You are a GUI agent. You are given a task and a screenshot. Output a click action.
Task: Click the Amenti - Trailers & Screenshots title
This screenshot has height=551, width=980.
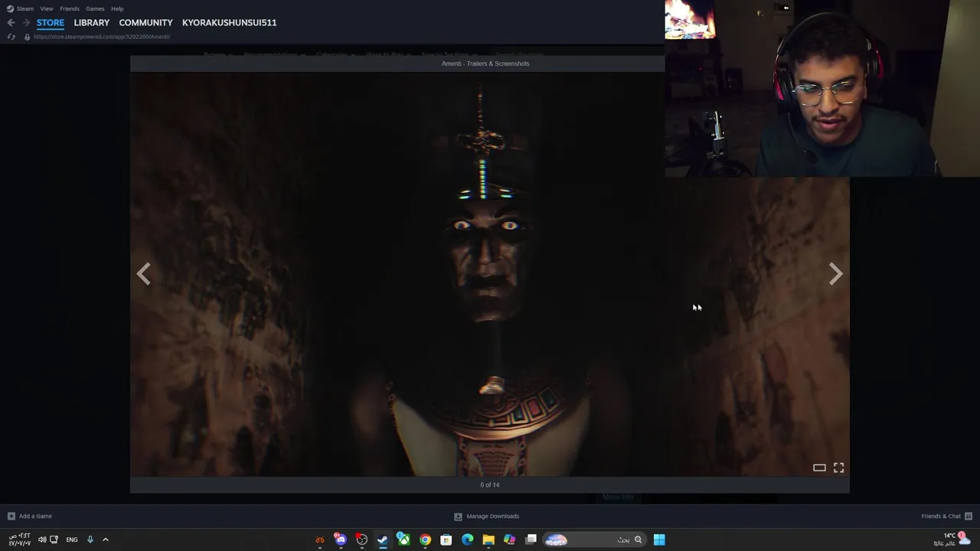click(485, 64)
